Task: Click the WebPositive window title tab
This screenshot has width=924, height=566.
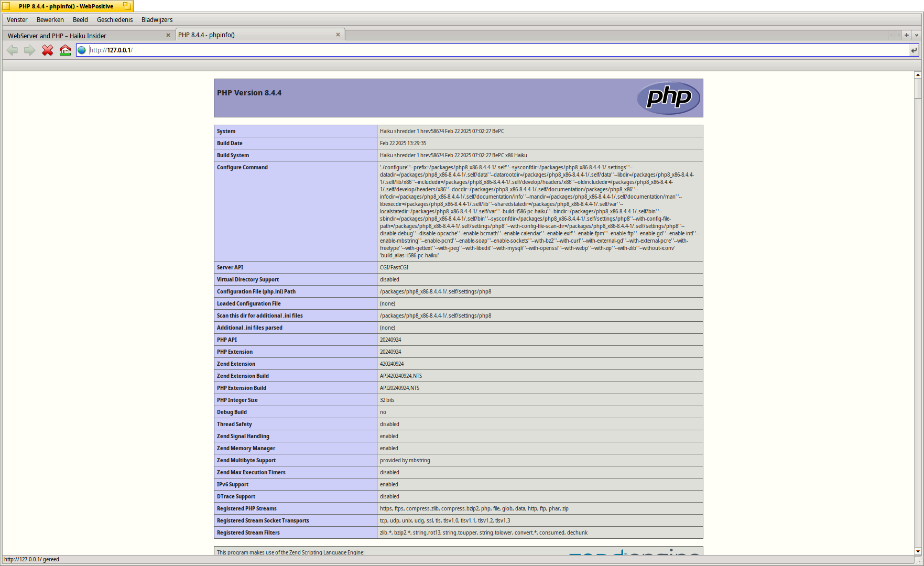Action: click(x=66, y=6)
